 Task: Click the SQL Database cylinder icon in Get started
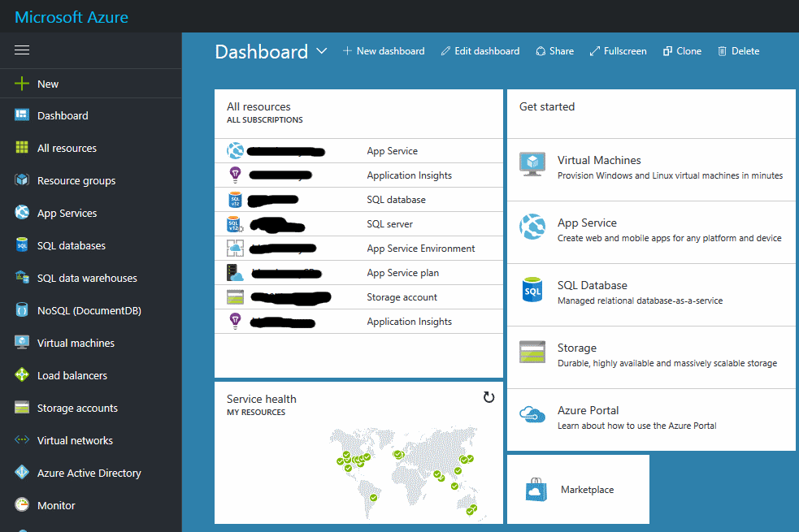532,289
